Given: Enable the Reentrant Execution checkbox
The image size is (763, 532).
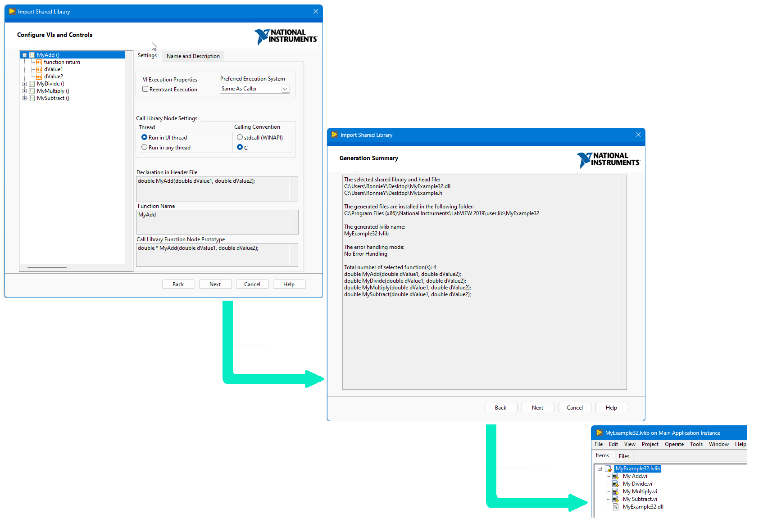Looking at the screenshot, I should [145, 89].
